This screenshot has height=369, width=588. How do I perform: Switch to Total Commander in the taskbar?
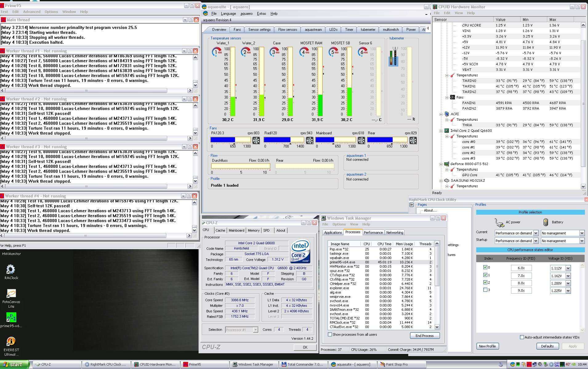(303, 364)
